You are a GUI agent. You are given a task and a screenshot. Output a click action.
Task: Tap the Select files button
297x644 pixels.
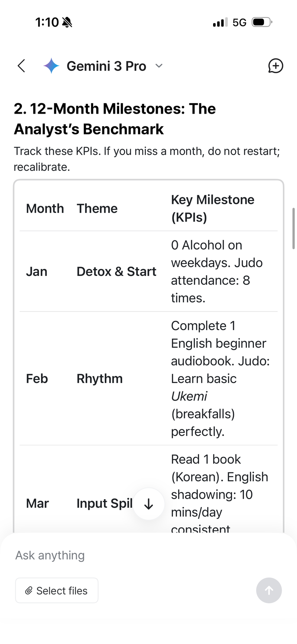click(x=57, y=590)
